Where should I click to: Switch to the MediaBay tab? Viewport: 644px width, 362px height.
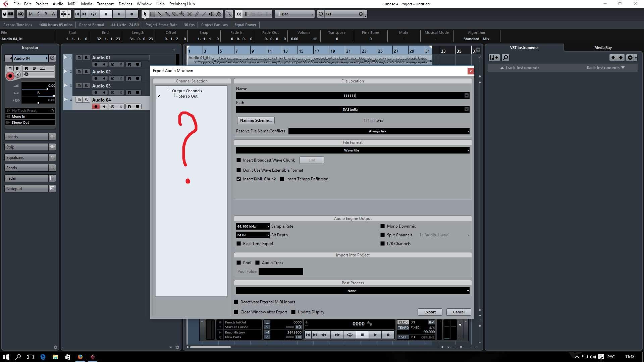tap(603, 48)
